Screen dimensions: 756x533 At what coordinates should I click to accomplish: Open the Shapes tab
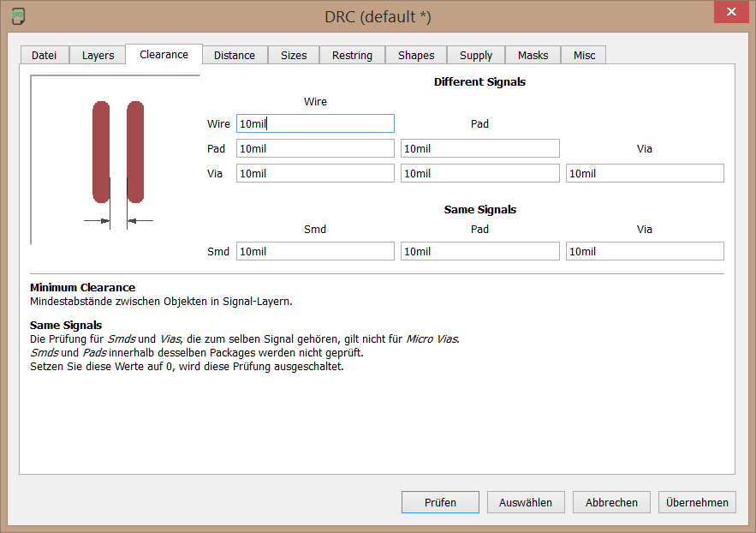click(416, 55)
